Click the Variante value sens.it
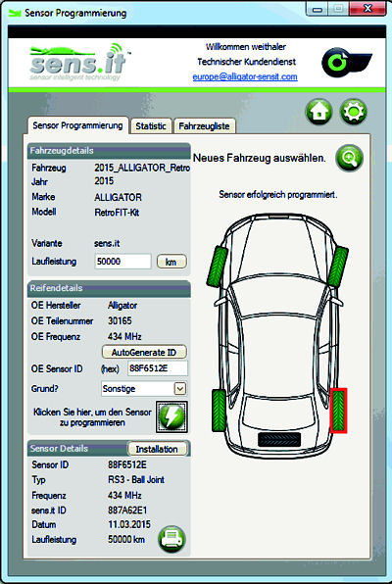Screen dimensions: 392x584 click(107, 244)
